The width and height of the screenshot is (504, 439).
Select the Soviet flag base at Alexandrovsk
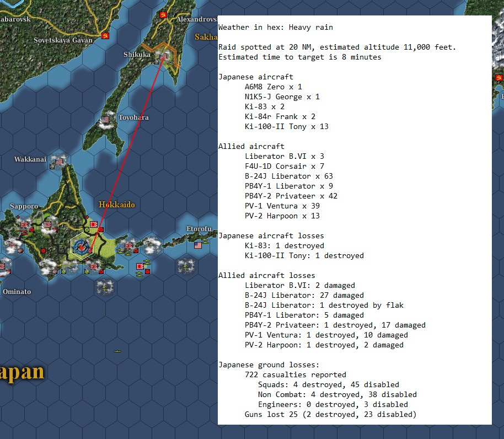[163, 15]
